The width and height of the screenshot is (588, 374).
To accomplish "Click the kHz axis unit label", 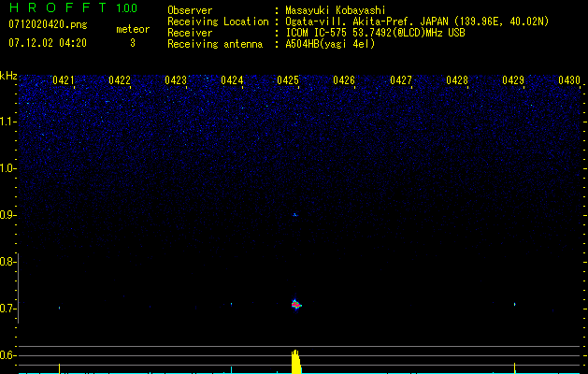I will click(x=8, y=76).
